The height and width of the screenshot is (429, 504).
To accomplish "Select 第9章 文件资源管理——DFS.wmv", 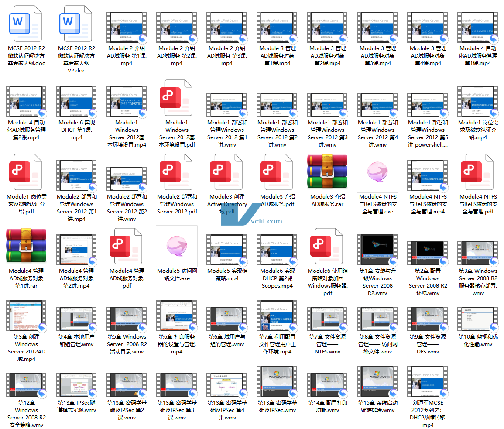I will pyautogui.click(x=428, y=319).
